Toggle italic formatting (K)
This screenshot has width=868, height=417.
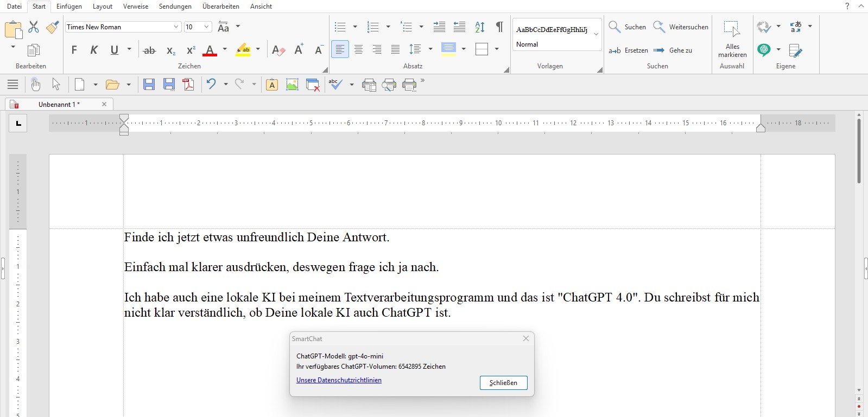[x=94, y=50]
